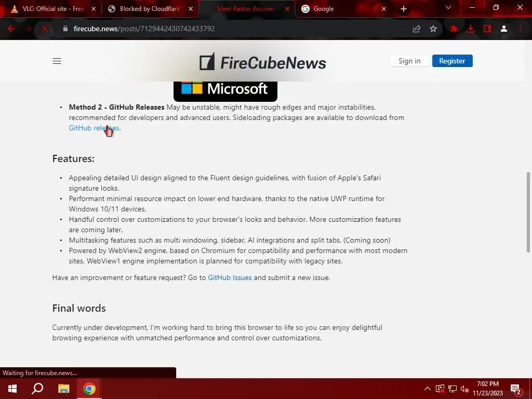Image resolution: width=532 pixels, height=399 pixels.
Task: Go back with the browser back arrow
Action: click(11, 29)
